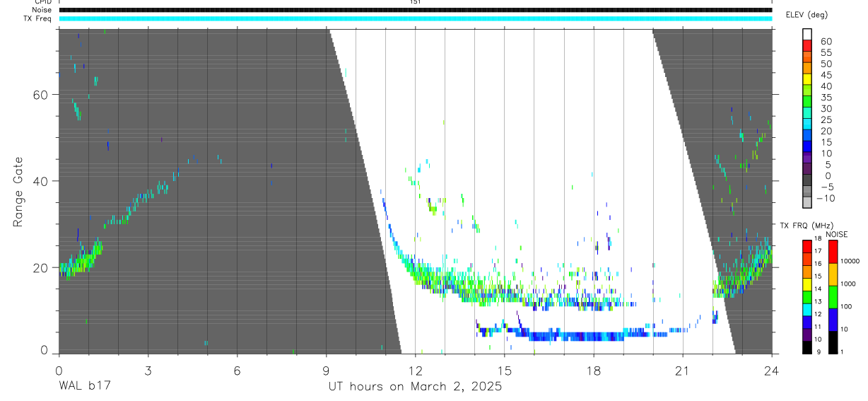Click the '3' tick on the UT hours axis
The height and width of the screenshot is (401, 868).
tap(148, 371)
